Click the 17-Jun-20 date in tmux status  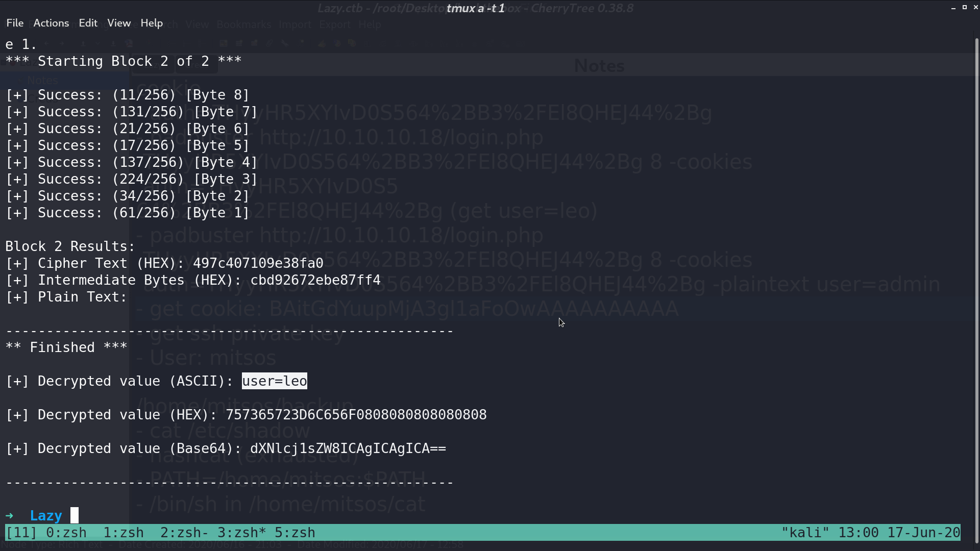pyautogui.click(x=924, y=533)
